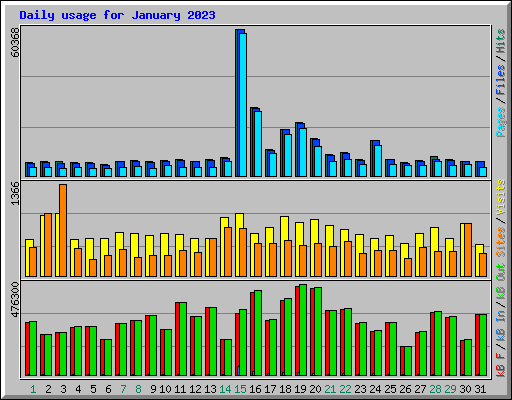Screen dimensions: 512x400
Task: Click day 2 on the x-axis
Action: coord(48,389)
